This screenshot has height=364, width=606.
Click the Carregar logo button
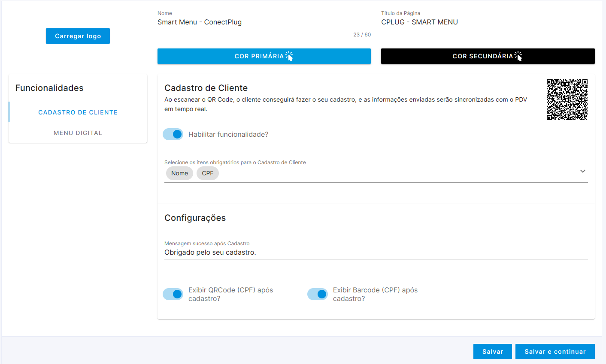pos(78,36)
